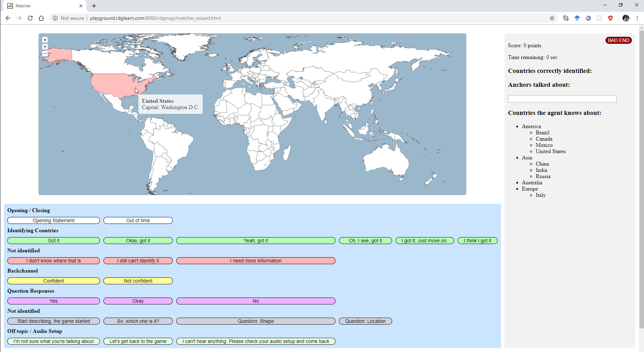Zoom out the map with minus button

point(45,54)
